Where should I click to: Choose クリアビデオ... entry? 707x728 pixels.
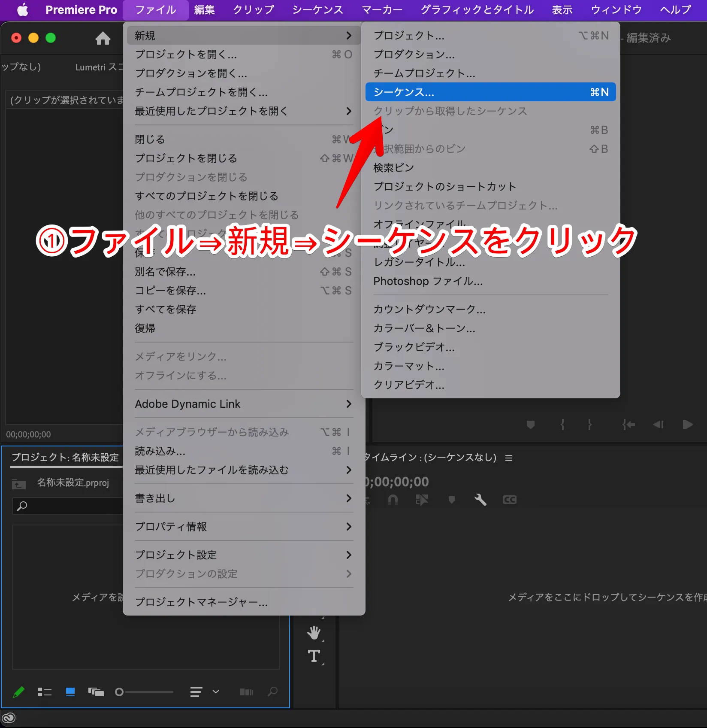point(490,385)
